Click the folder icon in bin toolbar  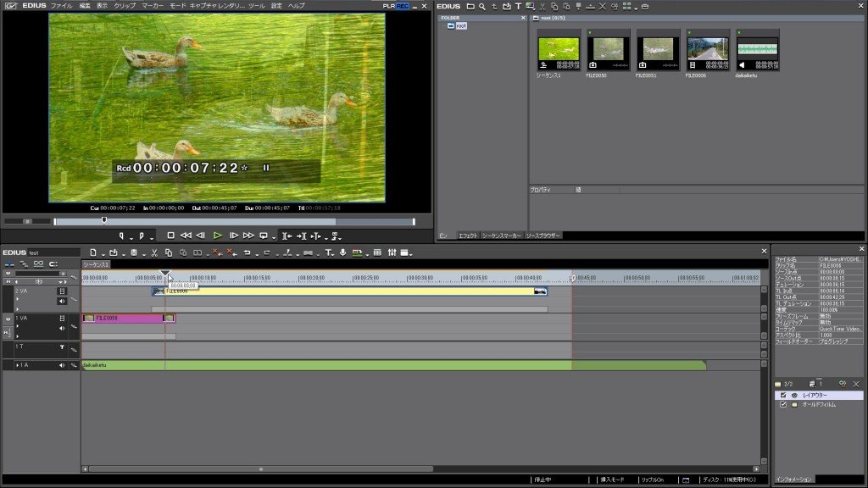point(470,7)
